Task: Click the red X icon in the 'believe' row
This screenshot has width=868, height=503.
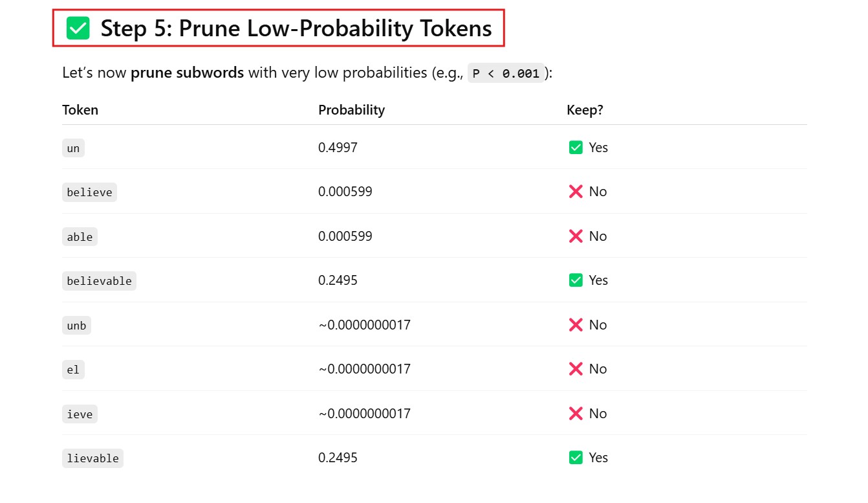Action: click(575, 192)
